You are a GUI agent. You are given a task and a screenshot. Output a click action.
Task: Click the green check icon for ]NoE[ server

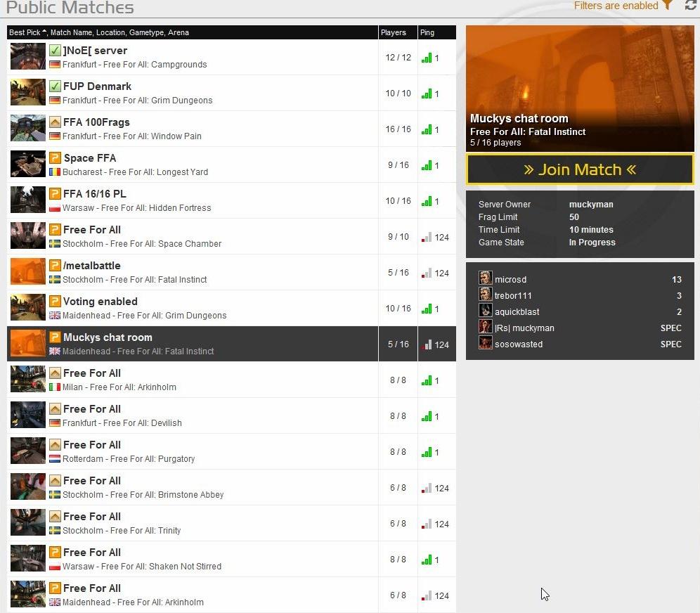[55, 51]
